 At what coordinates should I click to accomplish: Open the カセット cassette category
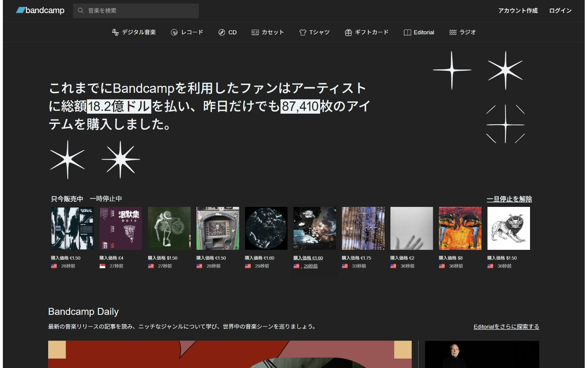268,32
